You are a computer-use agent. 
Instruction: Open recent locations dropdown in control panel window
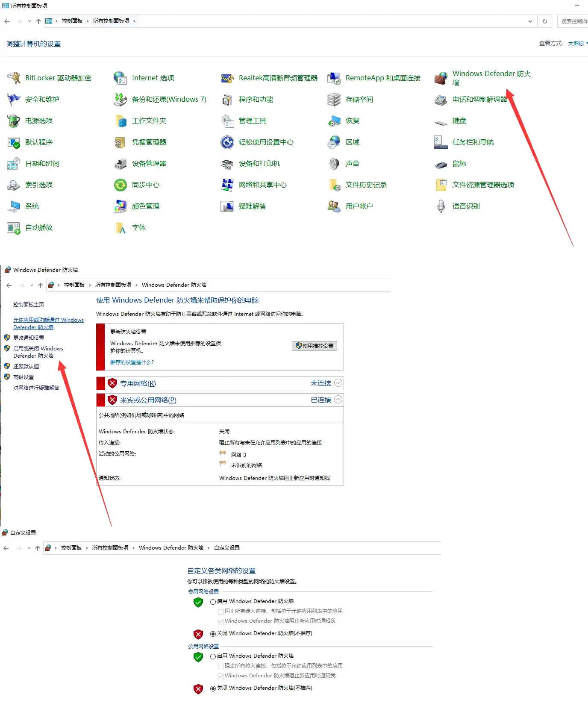pos(29,21)
